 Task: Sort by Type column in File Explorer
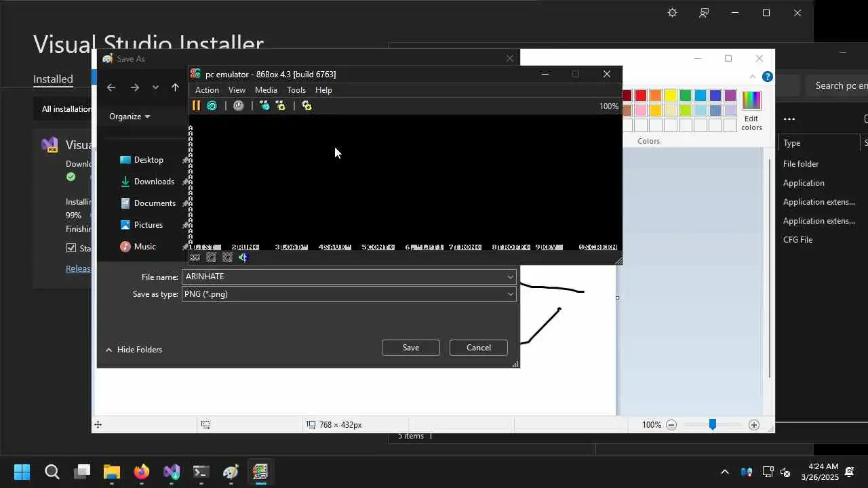coord(792,143)
